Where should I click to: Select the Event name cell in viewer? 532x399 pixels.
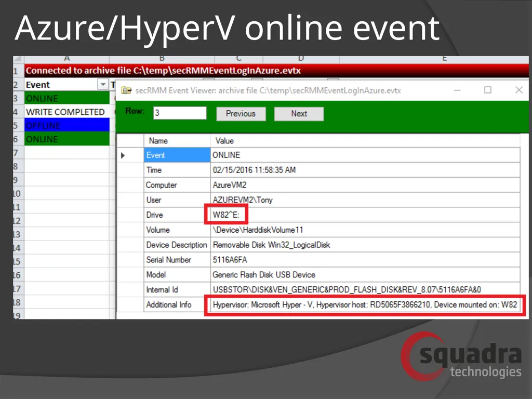point(177,155)
